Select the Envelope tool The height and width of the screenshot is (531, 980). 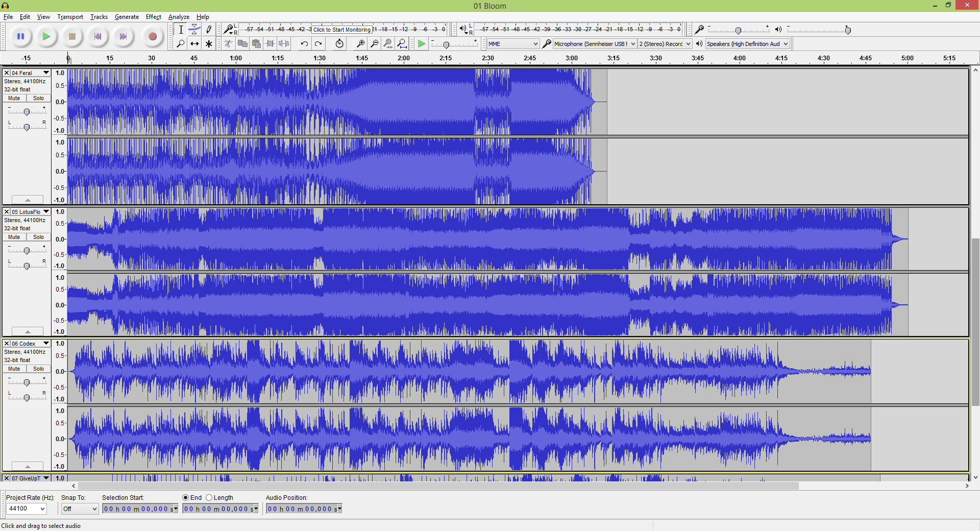194,29
